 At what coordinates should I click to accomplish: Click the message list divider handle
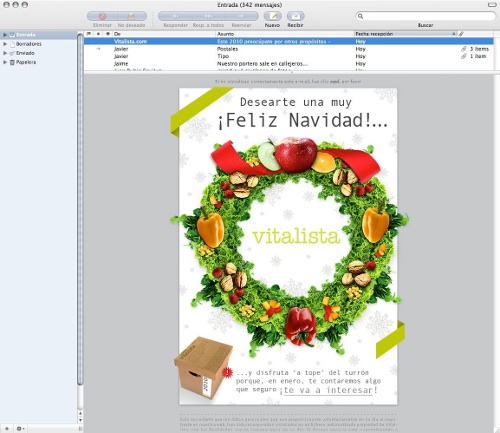[x=292, y=72]
